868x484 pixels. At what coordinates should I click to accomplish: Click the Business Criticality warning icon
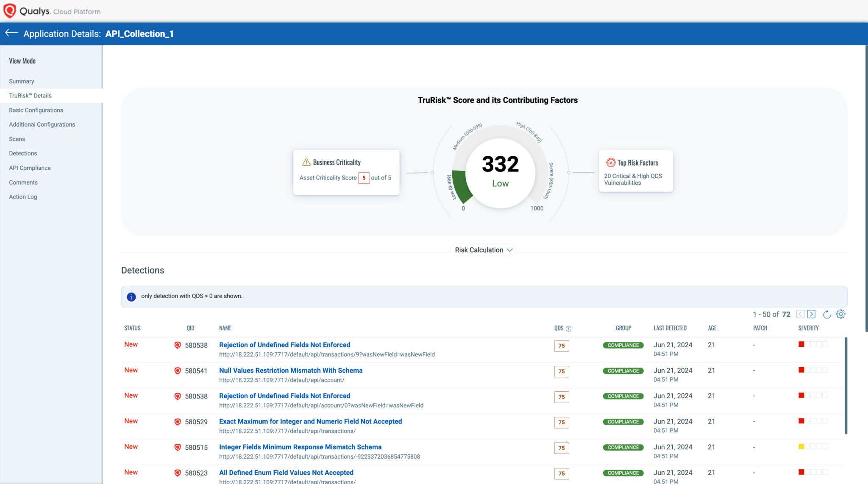click(x=306, y=161)
